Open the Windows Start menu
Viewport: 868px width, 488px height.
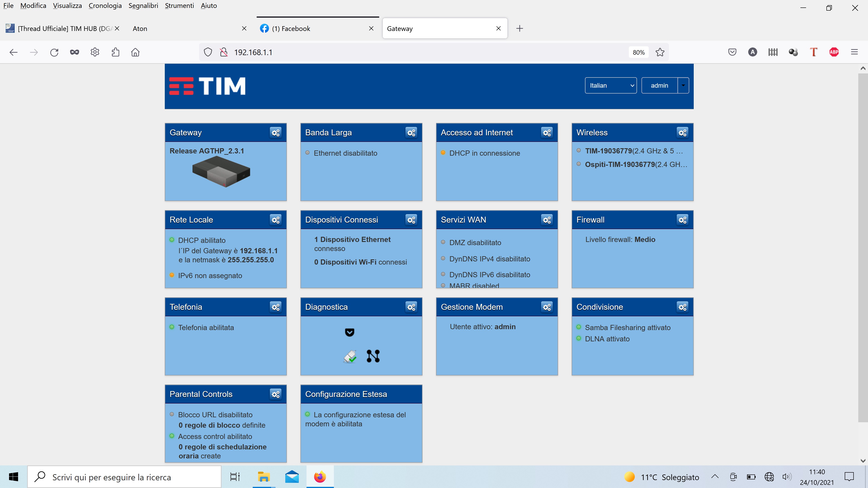pyautogui.click(x=14, y=477)
